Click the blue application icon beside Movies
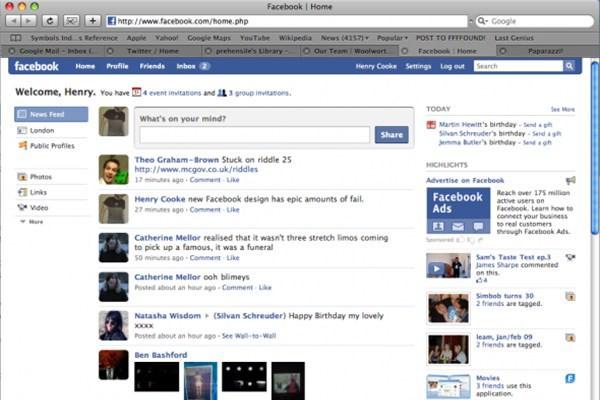Image resolution: width=600 pixels, height=400 pixels. (x=570, y=379)
